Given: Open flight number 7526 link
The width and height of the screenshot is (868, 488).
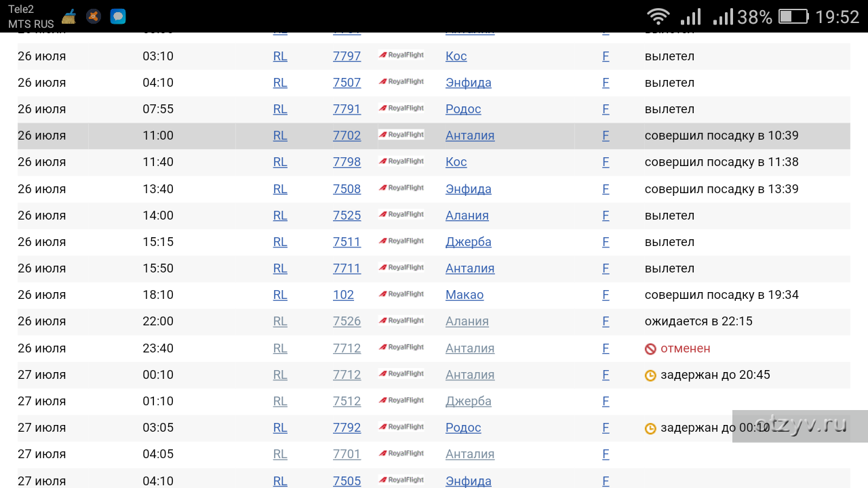Looking at the screenshot, I should click(x=347, y=321).
